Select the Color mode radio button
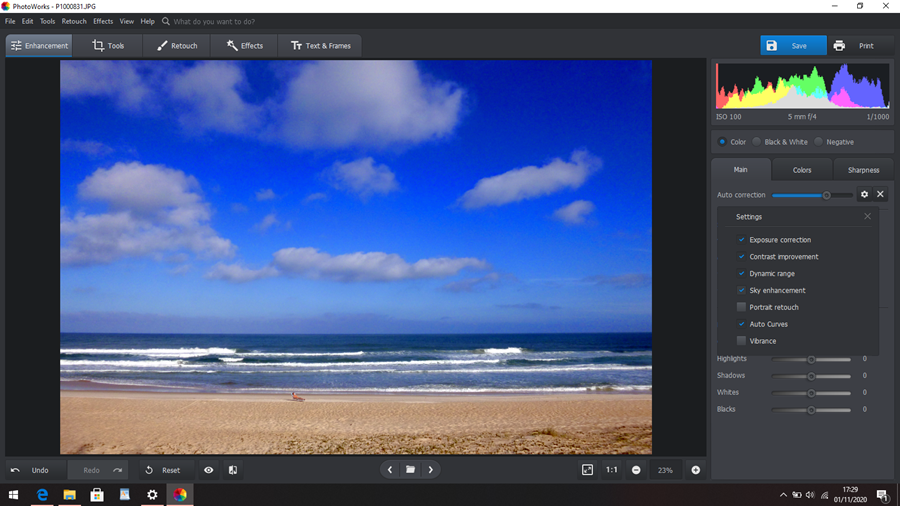 click(722, 142)
